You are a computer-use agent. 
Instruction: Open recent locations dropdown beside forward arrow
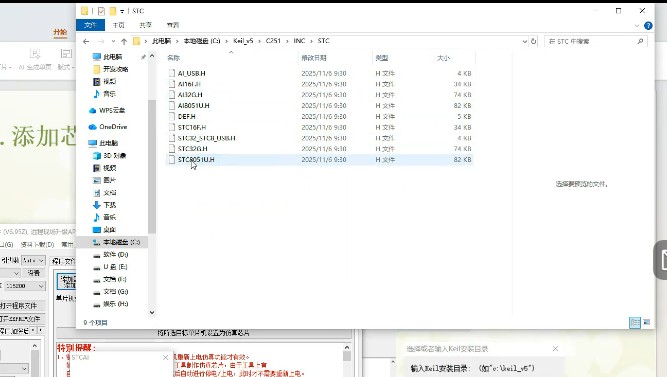[113, 41]
